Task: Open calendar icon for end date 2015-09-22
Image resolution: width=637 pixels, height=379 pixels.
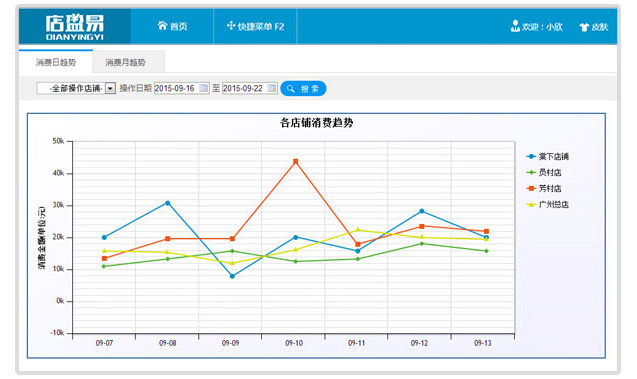Action: coord(272,88)
